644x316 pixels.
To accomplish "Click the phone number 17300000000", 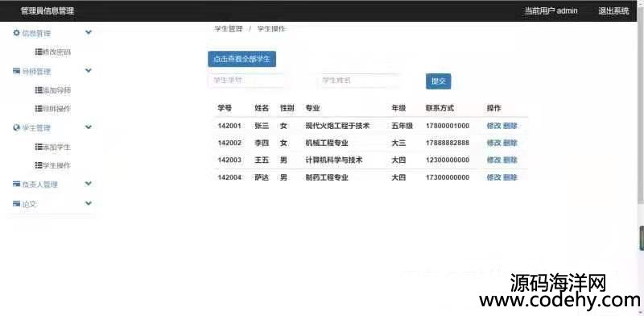I will tap(448, 177).
